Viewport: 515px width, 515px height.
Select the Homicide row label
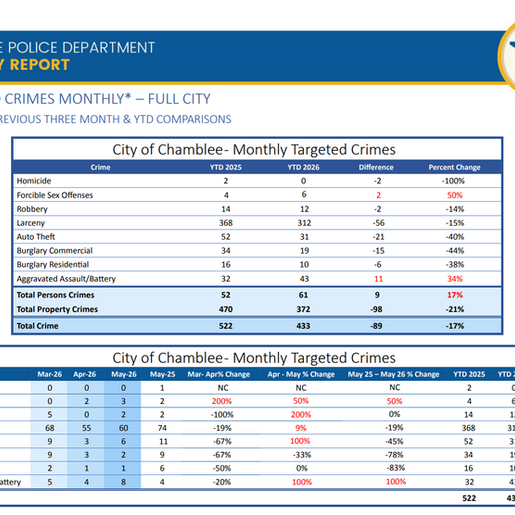click(x=34, y=181)
